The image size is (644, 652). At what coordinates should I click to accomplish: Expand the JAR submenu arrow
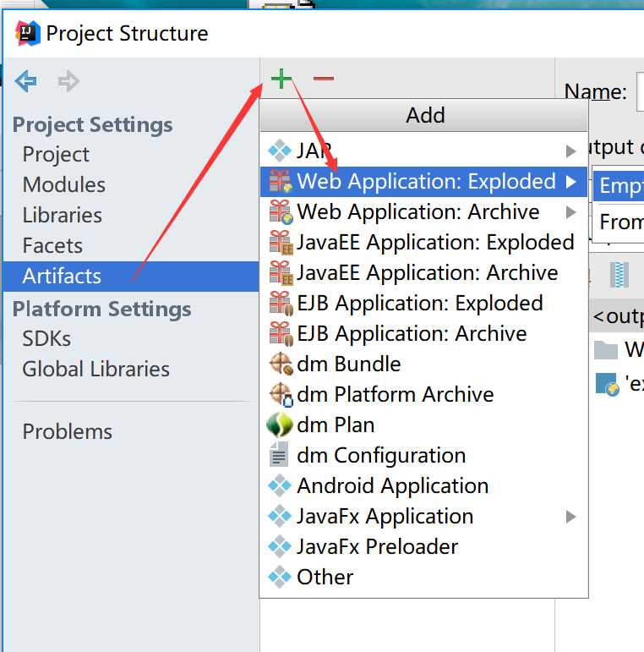571,151
